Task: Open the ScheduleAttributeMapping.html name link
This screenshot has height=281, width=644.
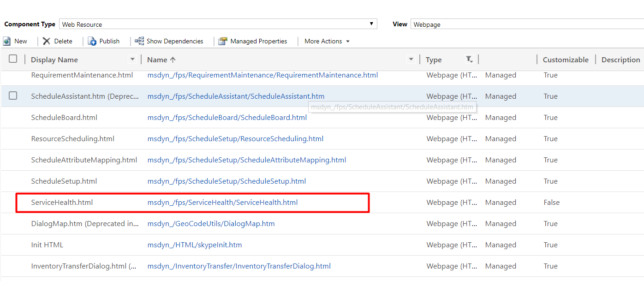Action: tap(247, 160)
